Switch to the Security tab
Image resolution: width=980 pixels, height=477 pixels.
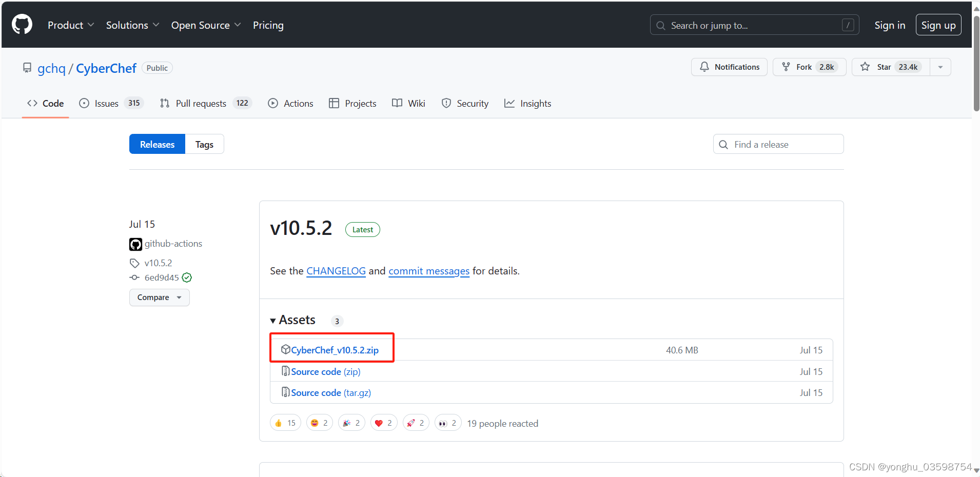[465, 104]
